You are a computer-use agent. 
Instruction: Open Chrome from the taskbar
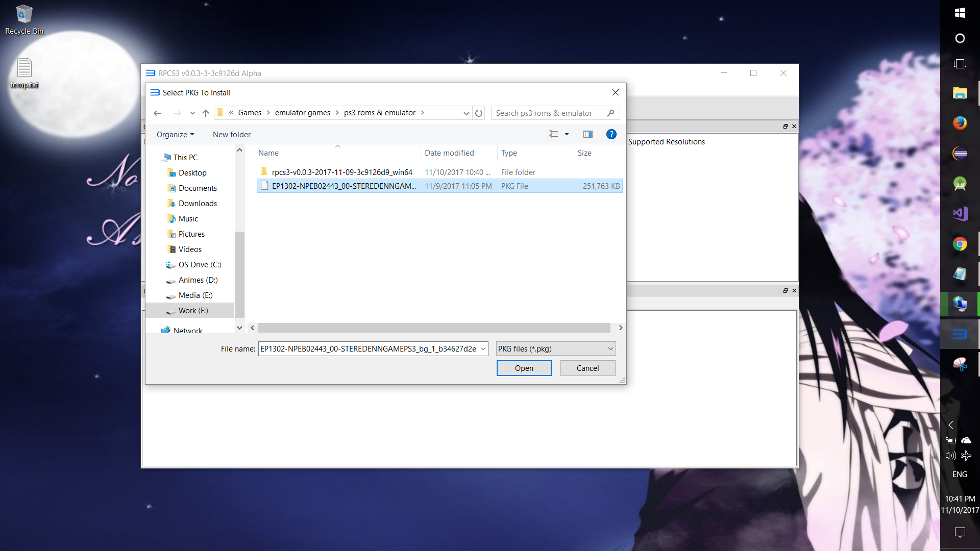click(x=960, y=244)
